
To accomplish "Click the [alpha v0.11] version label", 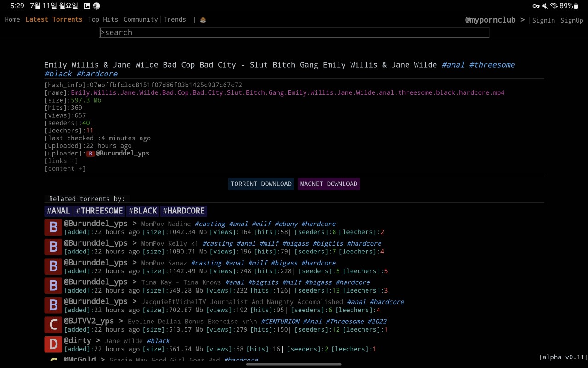I will [563, 357].
